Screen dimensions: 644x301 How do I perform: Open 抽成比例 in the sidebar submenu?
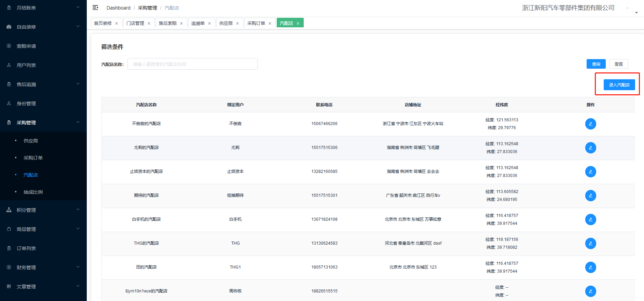pyautogui.click(x=33, y=192)
